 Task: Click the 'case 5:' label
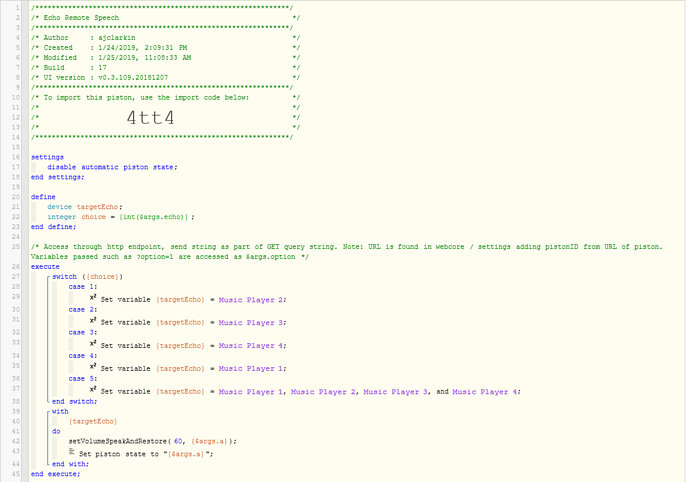[83, 379]
